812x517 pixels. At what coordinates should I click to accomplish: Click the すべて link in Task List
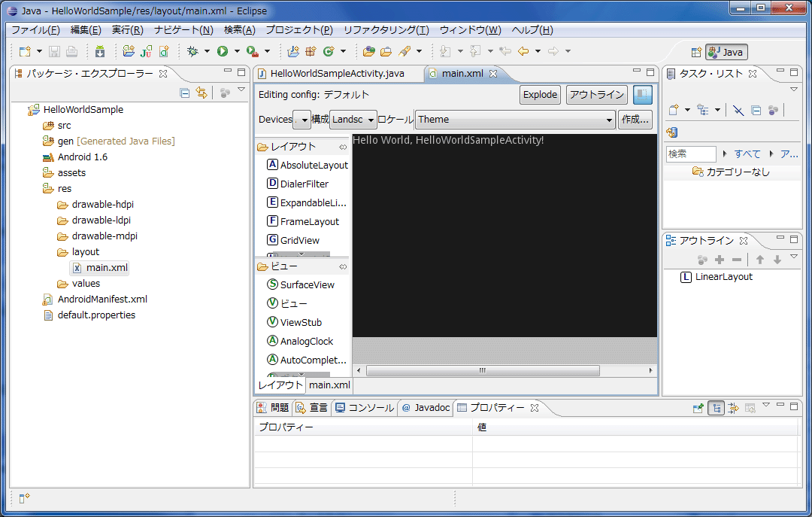pos(747,154)
